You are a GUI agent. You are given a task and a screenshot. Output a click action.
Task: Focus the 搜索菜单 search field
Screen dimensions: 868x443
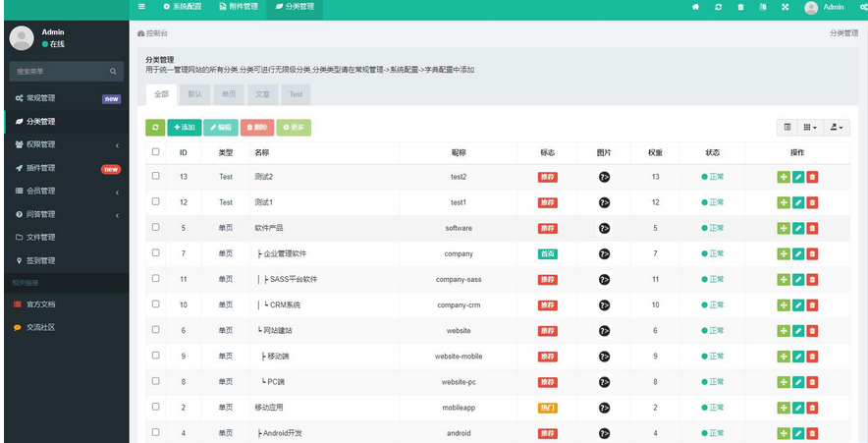click(x=67, y=72)
